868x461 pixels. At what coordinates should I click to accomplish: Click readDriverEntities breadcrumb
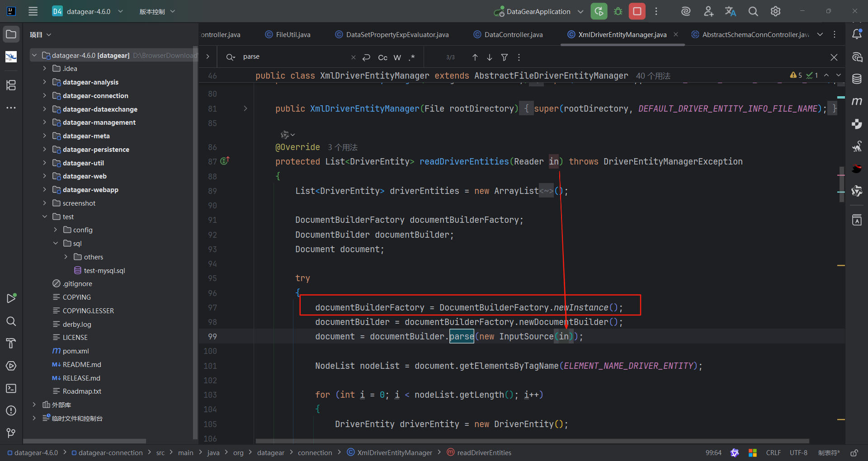coord(479,452)
